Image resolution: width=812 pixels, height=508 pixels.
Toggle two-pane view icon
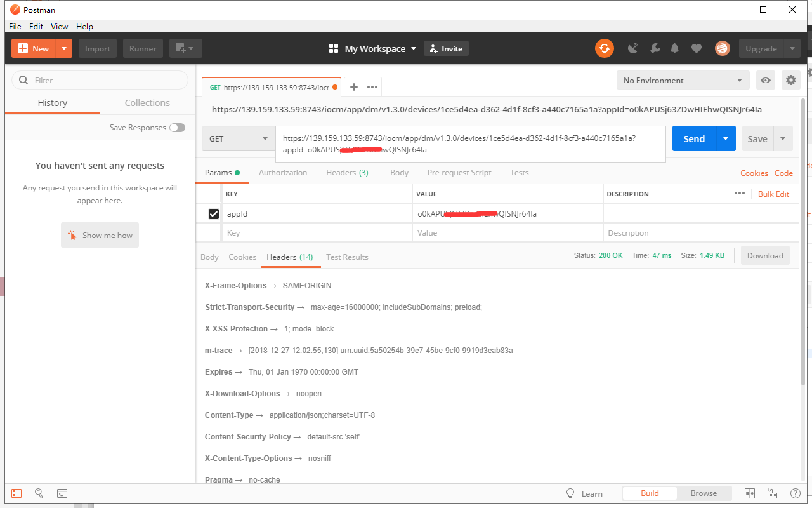pos(749,493)
